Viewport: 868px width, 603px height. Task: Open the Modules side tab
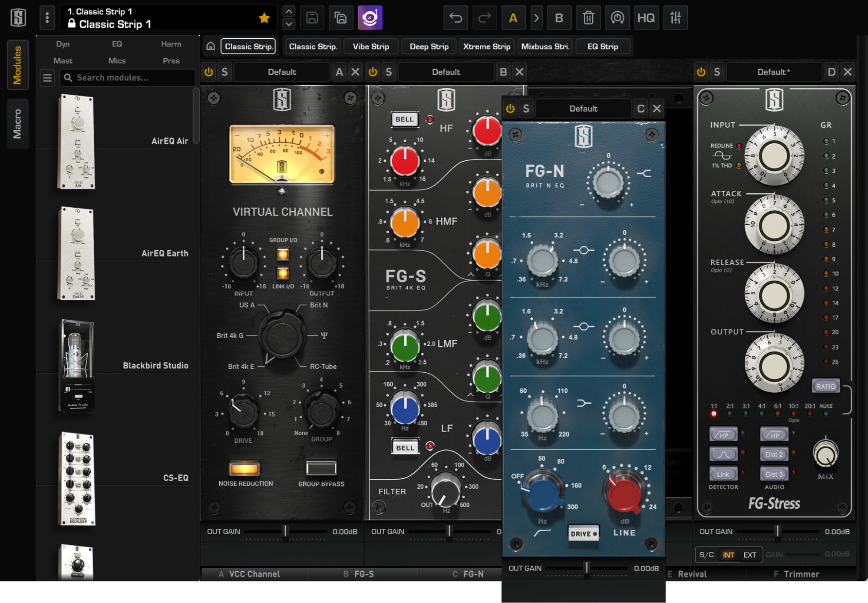tap(17, 65)
